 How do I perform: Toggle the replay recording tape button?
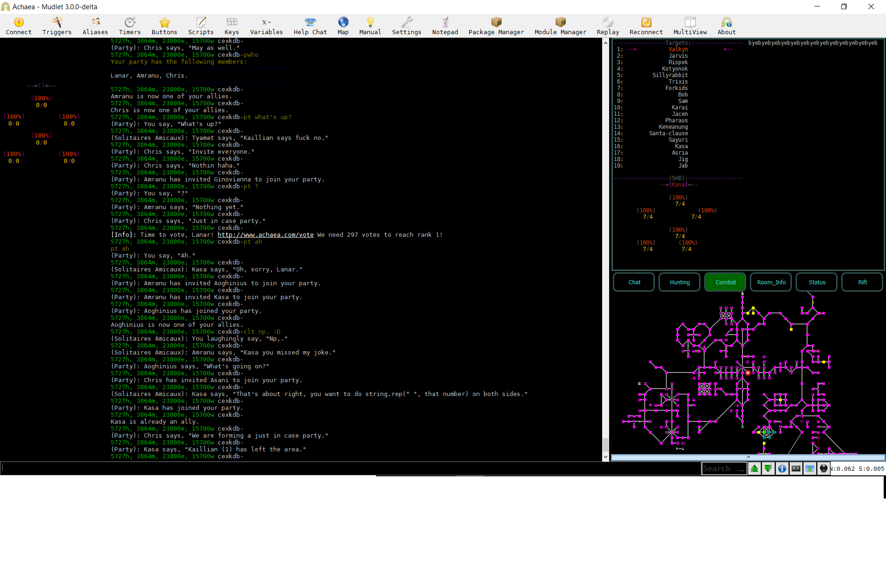coord(796,468)
